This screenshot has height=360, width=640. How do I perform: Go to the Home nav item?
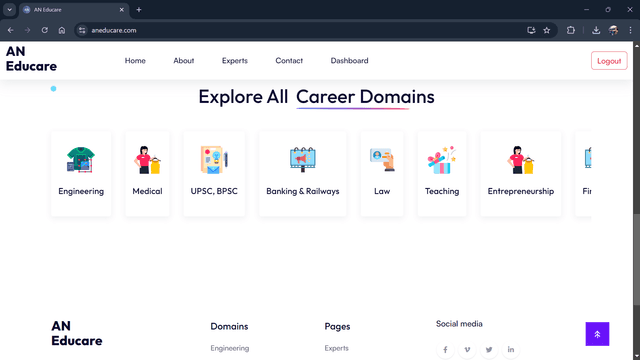coord(135,60)
